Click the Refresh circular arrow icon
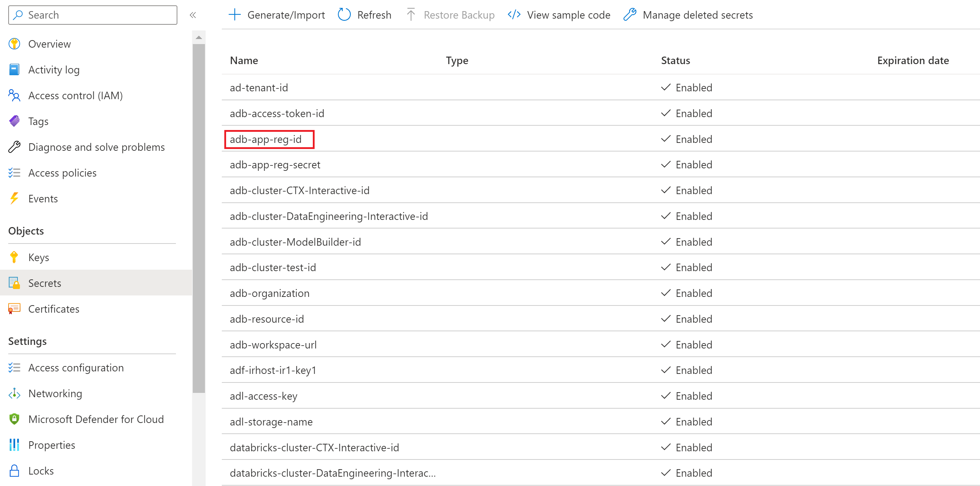The width and height of the screenshot is (980, 486). [x=344, y=15]
